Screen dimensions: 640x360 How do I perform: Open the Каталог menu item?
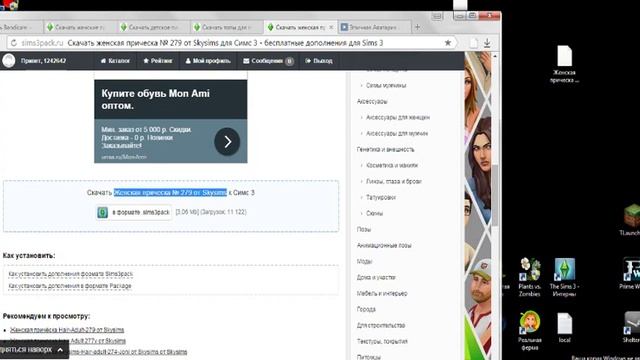pos(115,61)
